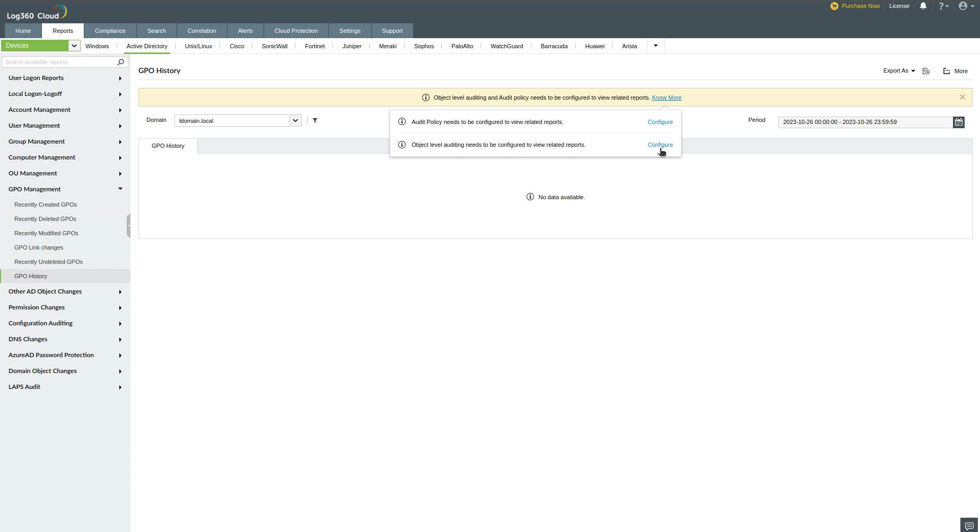Click the search magnifier in reports search
Screen dimensions: 980x532
120,62
